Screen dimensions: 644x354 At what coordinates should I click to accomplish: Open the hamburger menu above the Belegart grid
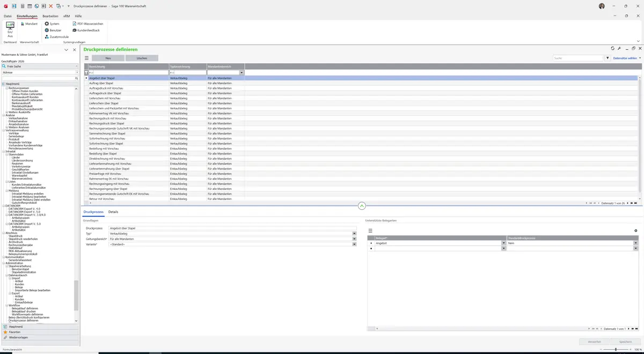point(370,231)
